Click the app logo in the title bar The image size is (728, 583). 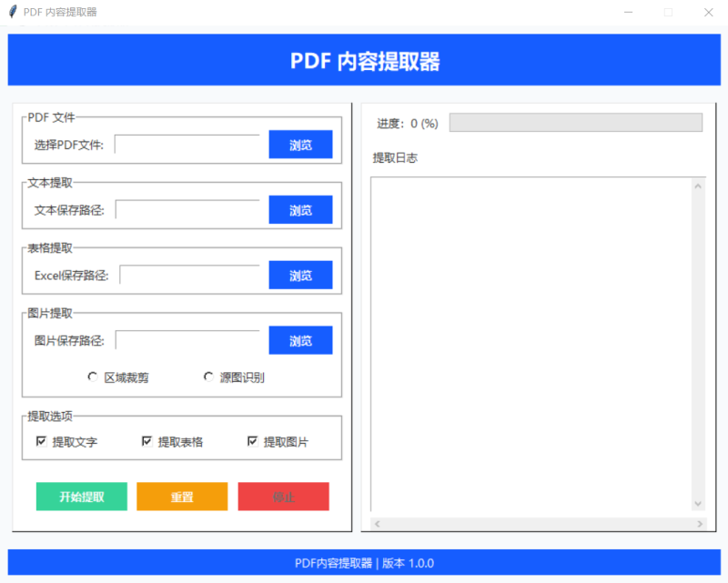pos(11,13)
